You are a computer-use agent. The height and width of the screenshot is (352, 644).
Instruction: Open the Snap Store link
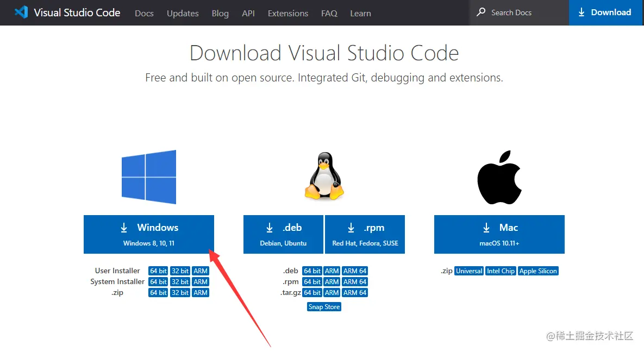(324, 307)
